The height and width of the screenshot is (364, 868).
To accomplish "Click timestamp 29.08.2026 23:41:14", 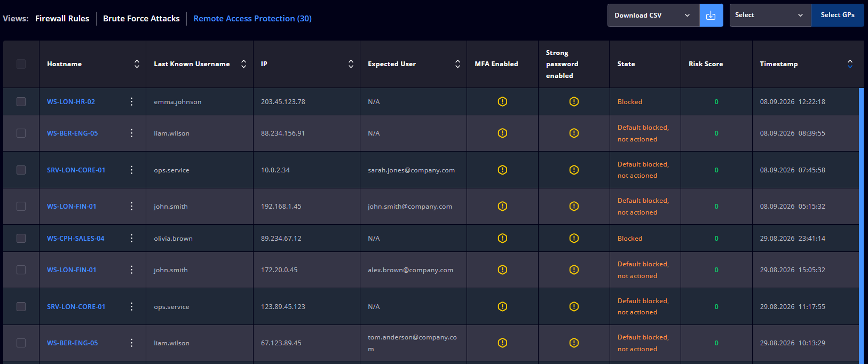I will click(793, 238).
